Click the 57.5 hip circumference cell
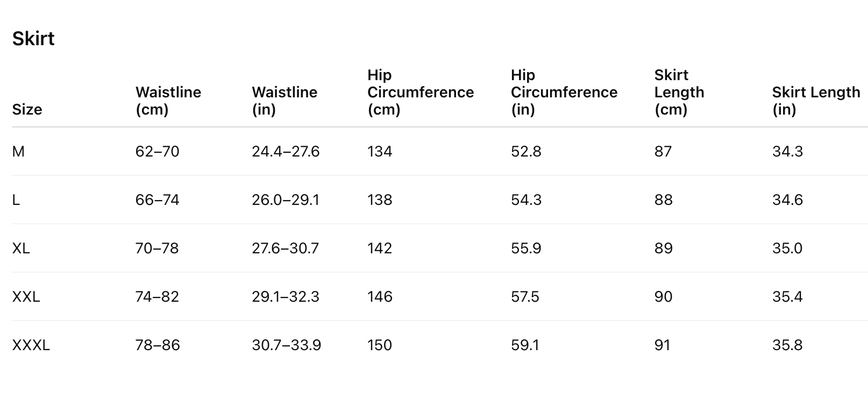868x412 pixels. click(525, 297)
